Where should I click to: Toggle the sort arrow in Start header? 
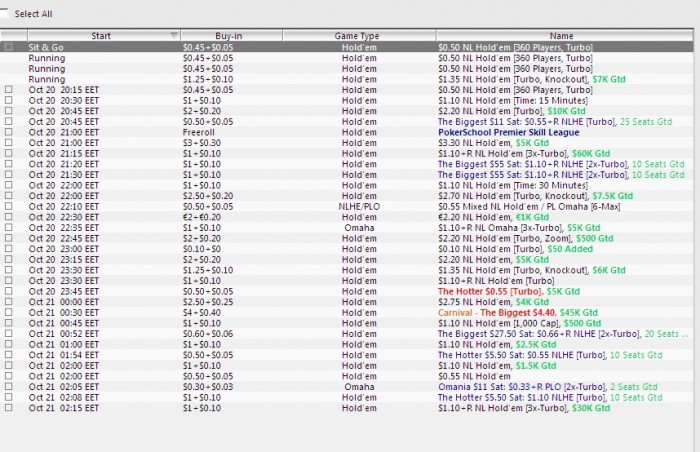(174, 35)
